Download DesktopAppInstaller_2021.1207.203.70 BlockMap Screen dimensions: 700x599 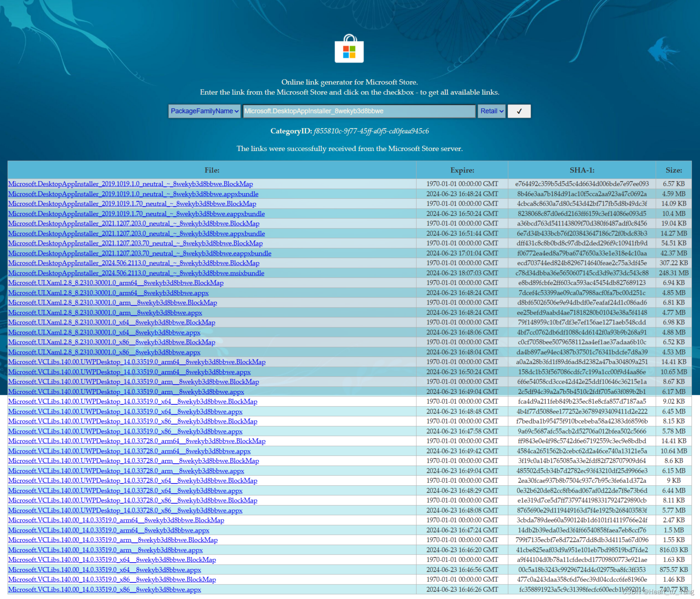[135, 243]
